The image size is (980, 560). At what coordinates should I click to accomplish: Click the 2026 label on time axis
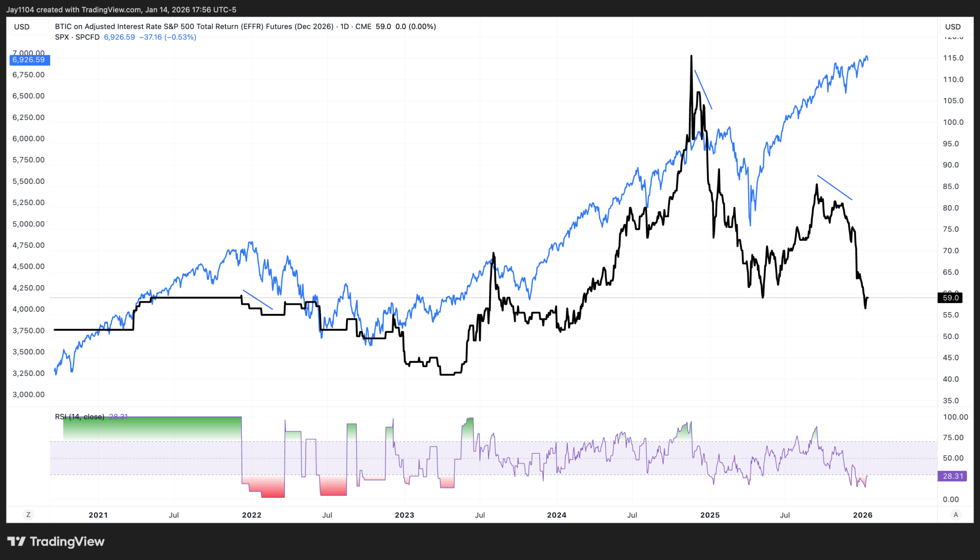click(x=863, y=515)
